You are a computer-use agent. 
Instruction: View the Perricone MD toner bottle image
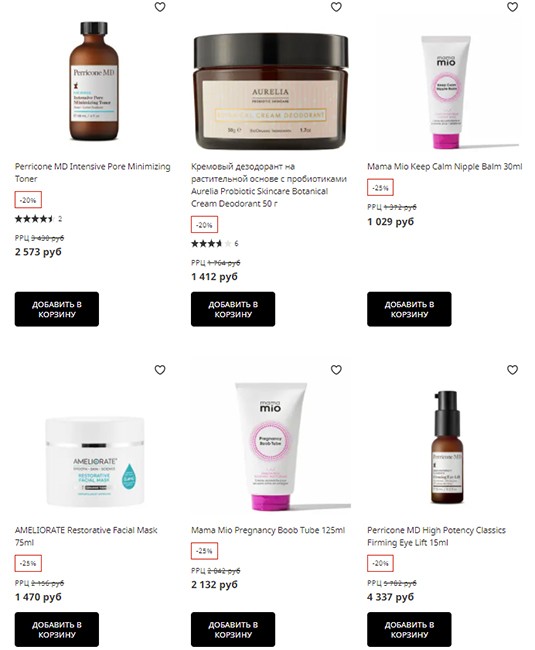(94, 81)
